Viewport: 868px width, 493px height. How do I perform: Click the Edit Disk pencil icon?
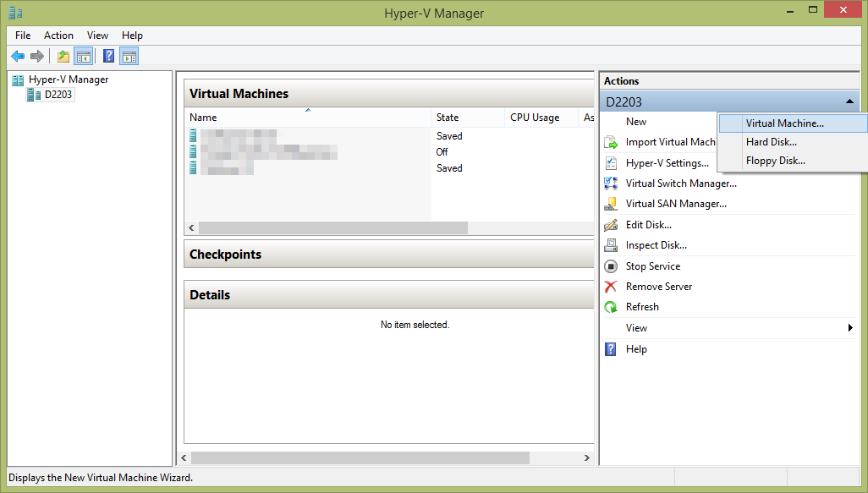pyautogui.click(x=611, y=225)
